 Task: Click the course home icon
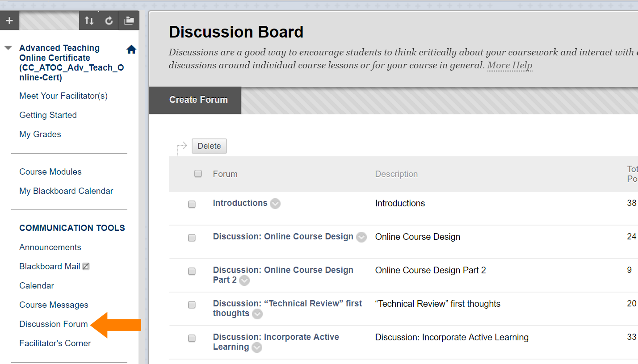pyautogui.click(x=131, y=50)
